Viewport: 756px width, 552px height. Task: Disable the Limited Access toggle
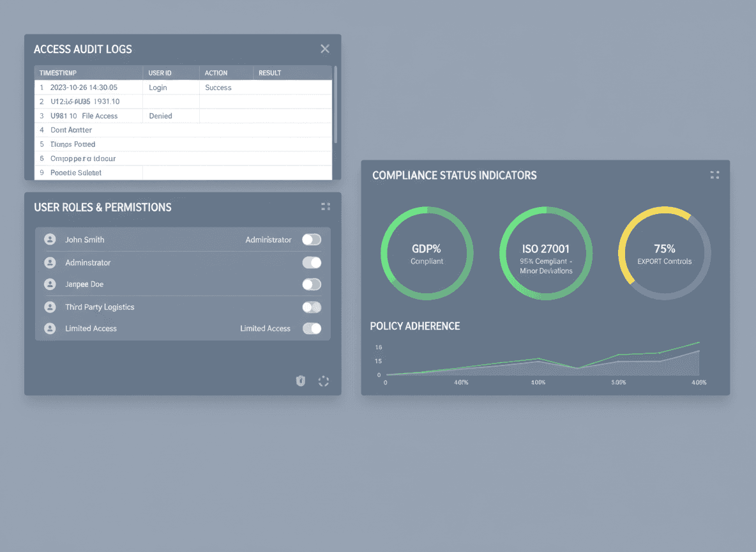pyautogui.click(x=311, y=328)
